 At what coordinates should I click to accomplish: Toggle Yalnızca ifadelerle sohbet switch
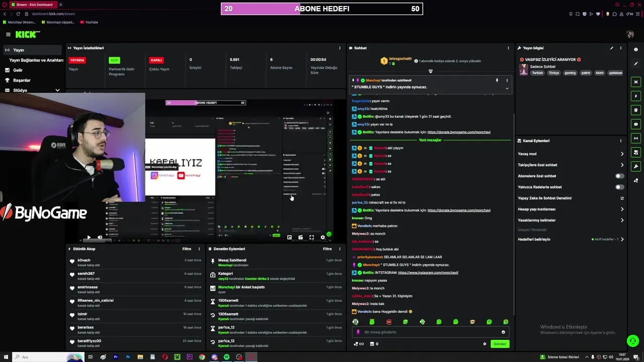tap(620, 187)
